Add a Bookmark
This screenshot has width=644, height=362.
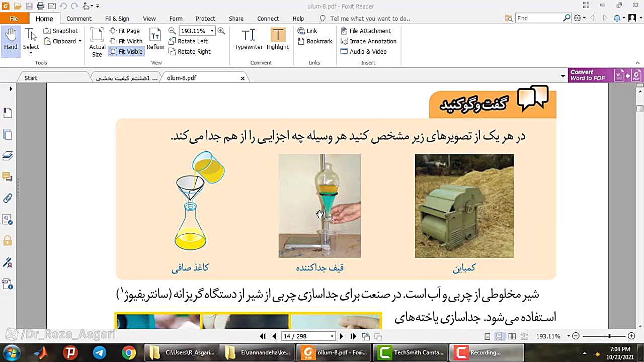tap(315, 41)
